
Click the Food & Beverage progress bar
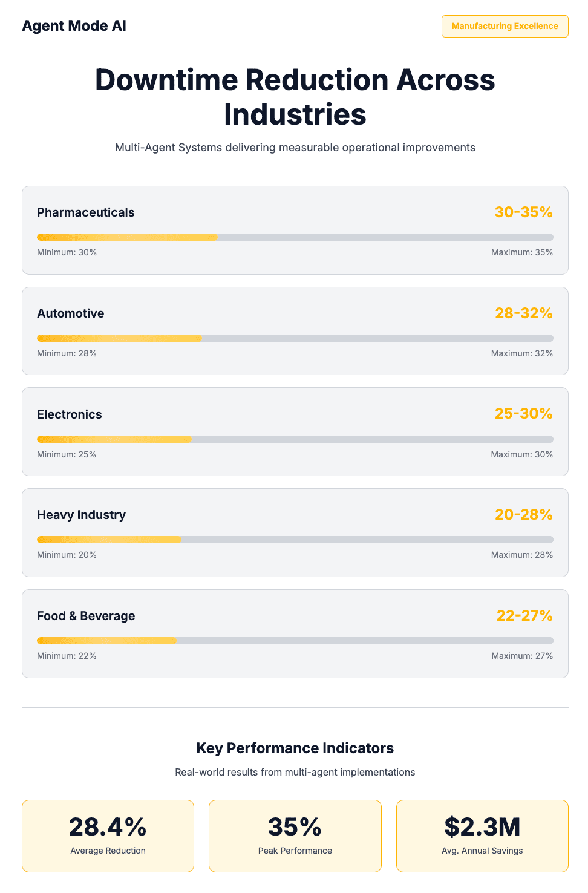click(295, 641)
